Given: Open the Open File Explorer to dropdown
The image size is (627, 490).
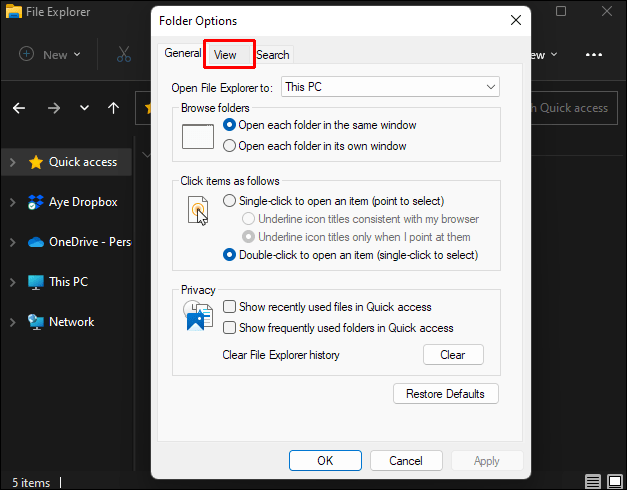Looking at the screenshot, I should 391,87.
